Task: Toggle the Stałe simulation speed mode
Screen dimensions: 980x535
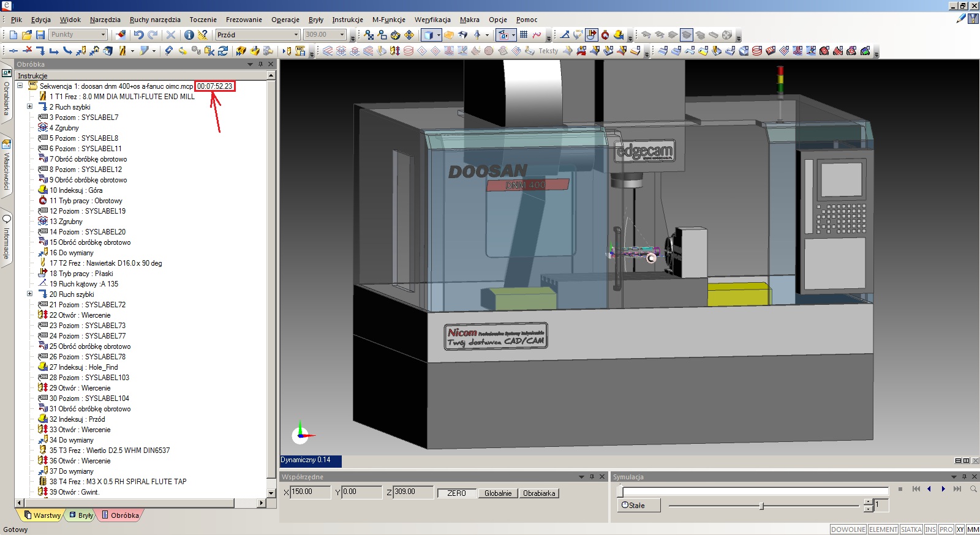Action: point(638,505)
